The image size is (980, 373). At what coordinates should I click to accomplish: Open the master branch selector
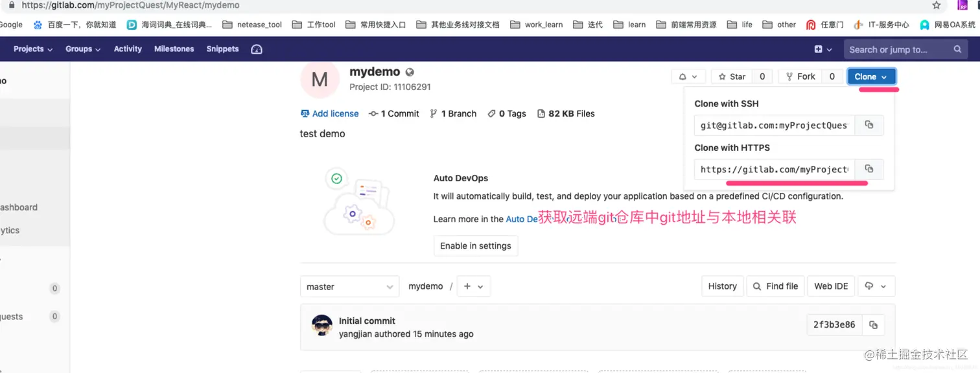(349, 286)
